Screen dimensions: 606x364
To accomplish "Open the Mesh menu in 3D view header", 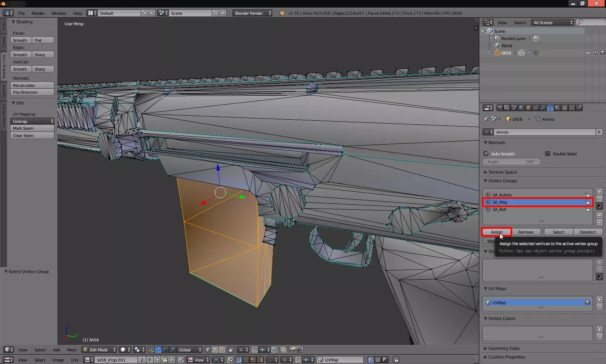I will click(x=72, y=350).
